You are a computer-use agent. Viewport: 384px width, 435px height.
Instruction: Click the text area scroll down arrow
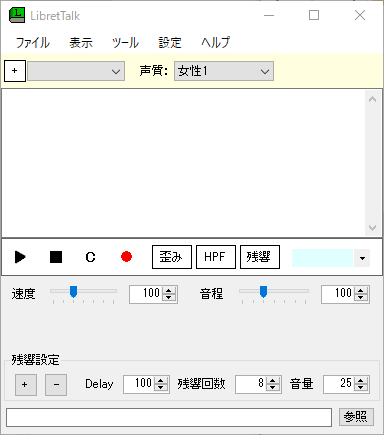pos(373,228)
